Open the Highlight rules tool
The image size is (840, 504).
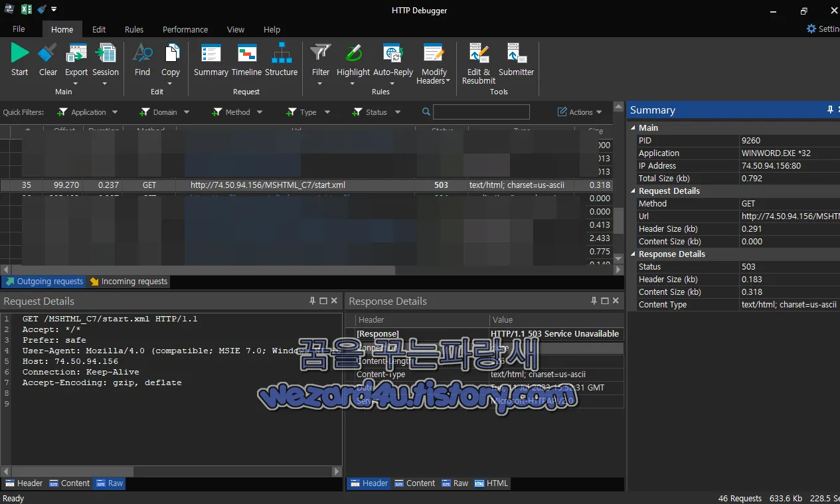pyautogui.click(x=353, y=60)
